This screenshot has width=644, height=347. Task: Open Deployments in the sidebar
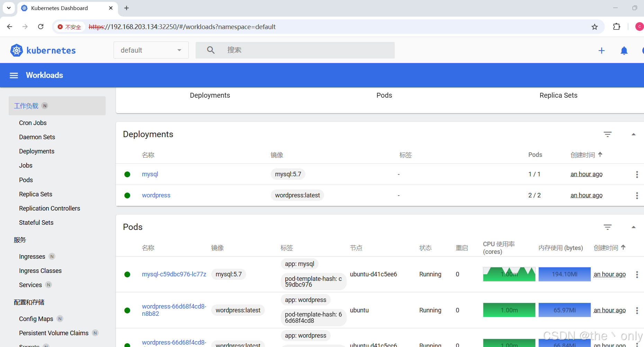click(x=37, y=151)
